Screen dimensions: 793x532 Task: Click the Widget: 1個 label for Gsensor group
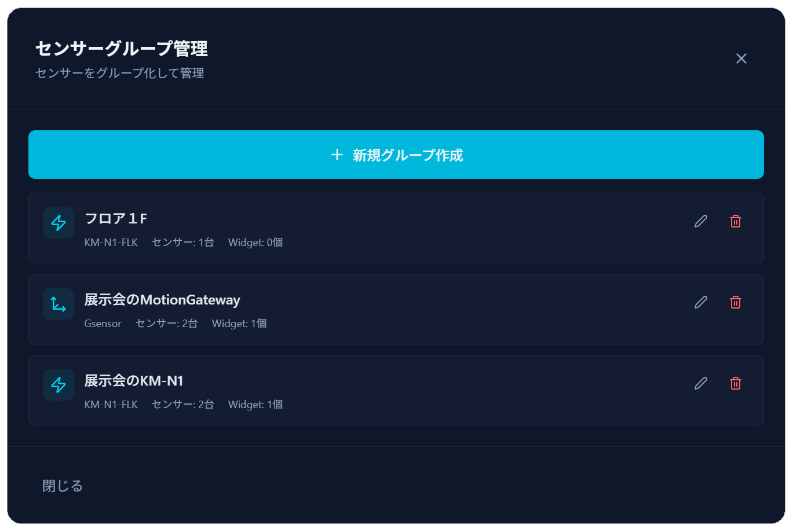(x=239, y=324)
